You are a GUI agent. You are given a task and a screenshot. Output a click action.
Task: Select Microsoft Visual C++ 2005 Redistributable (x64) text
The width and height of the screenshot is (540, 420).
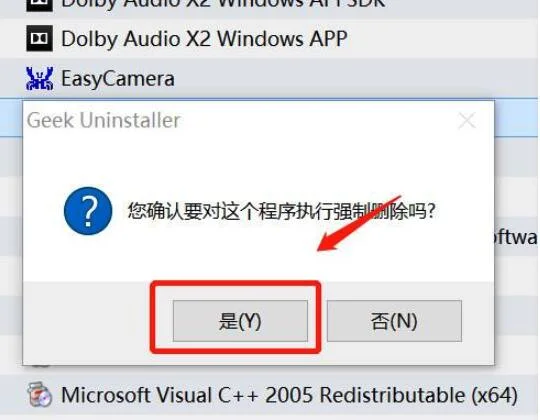coord(289,395)
